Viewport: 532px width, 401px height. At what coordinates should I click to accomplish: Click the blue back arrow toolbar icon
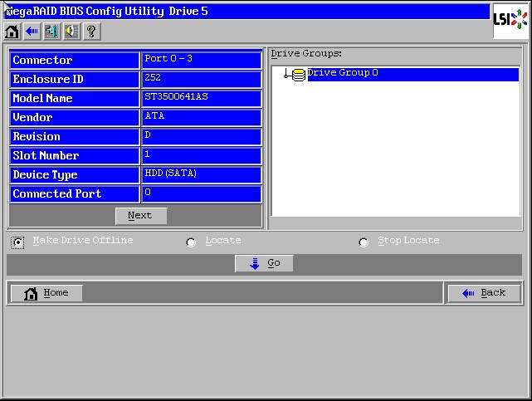32,32
